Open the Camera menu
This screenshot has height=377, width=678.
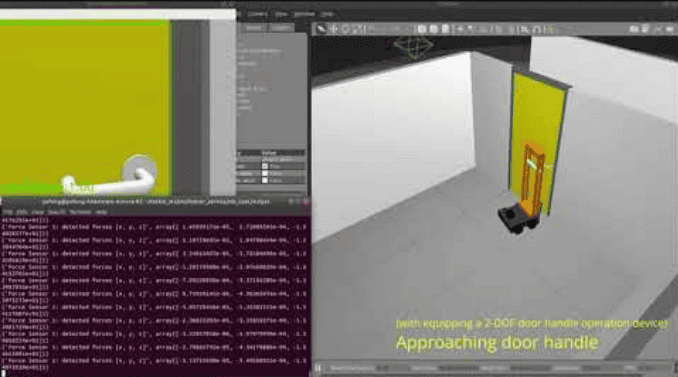click(257, 14)
